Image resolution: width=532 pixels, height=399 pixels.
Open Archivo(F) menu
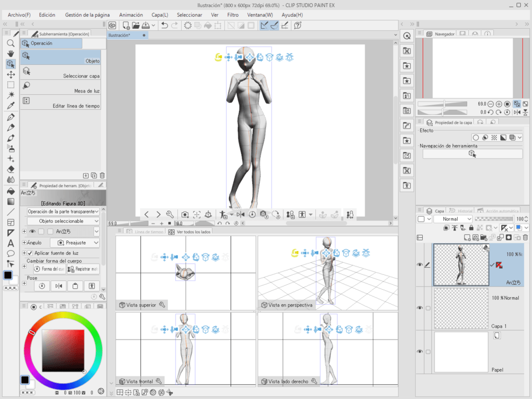point(19,15)
